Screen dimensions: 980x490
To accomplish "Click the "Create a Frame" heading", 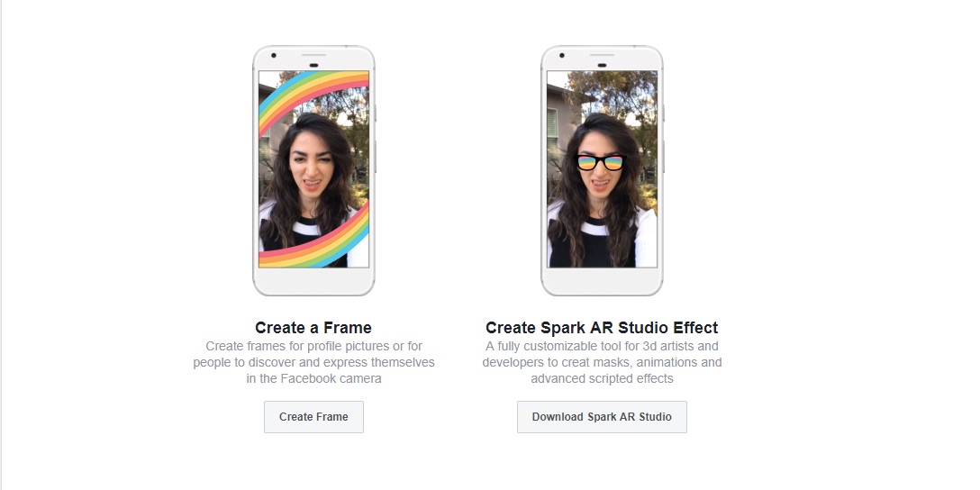I will click(313, 328).
